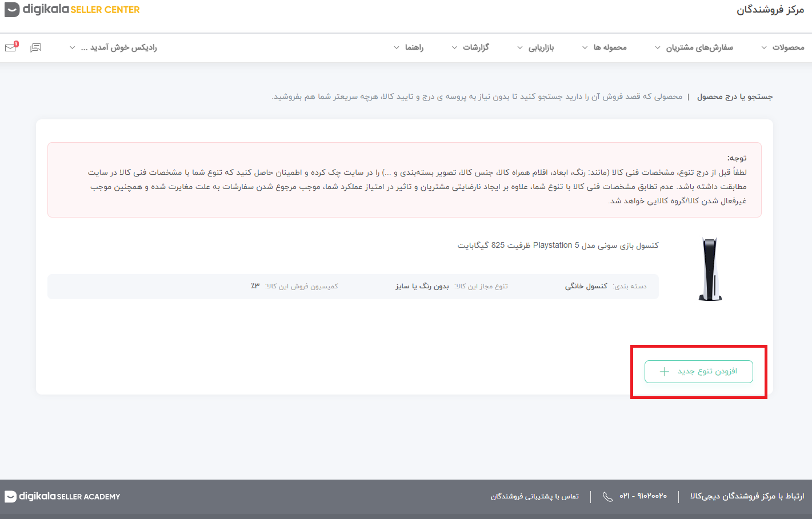Click ارتباط با مرکز فروشندگان دیجی‌کالا text
This screenshot has width=812, height=519.
pyautogui.click(x=747, y=496)
